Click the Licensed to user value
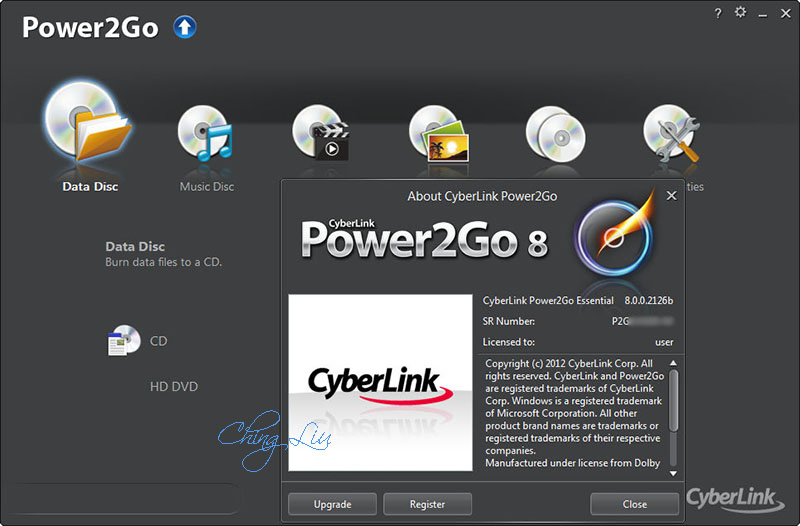This screenshot has height=526, width=800. (664, 342)
